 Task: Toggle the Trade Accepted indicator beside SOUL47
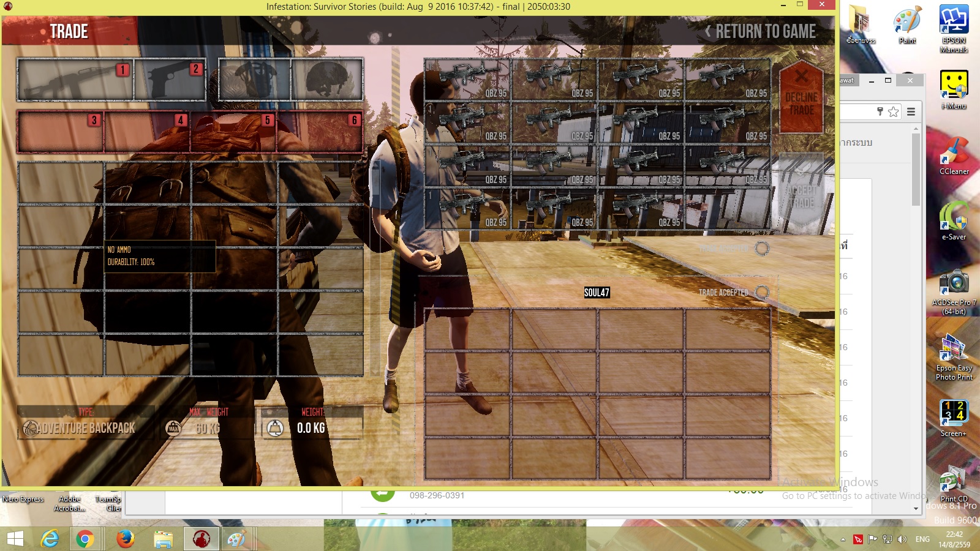click(x=762, y=293)
